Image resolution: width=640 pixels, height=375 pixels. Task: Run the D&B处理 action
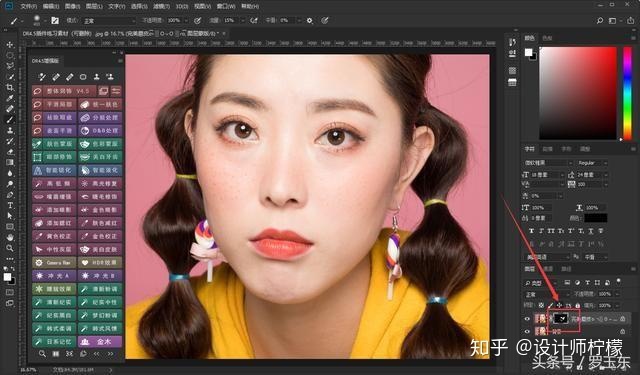[100, 131]
